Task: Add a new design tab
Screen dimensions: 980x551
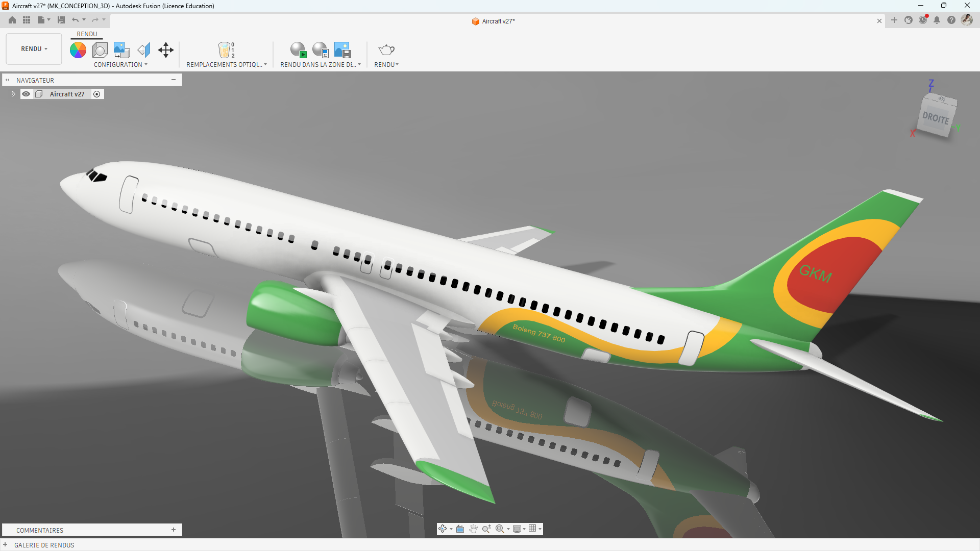Action: coord(894,20)
